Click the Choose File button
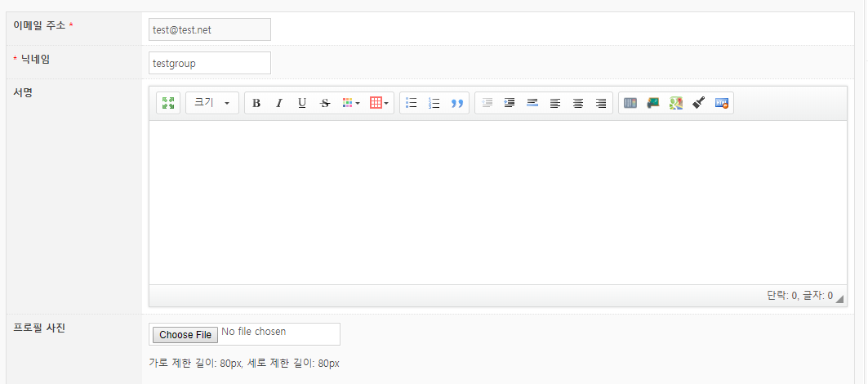868x384 pixels. (185, 334)
